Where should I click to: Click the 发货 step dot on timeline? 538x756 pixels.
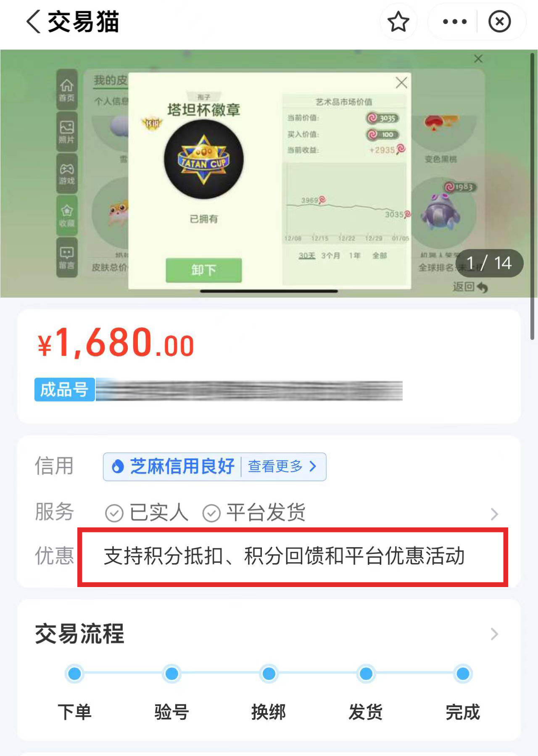point(366,674)
